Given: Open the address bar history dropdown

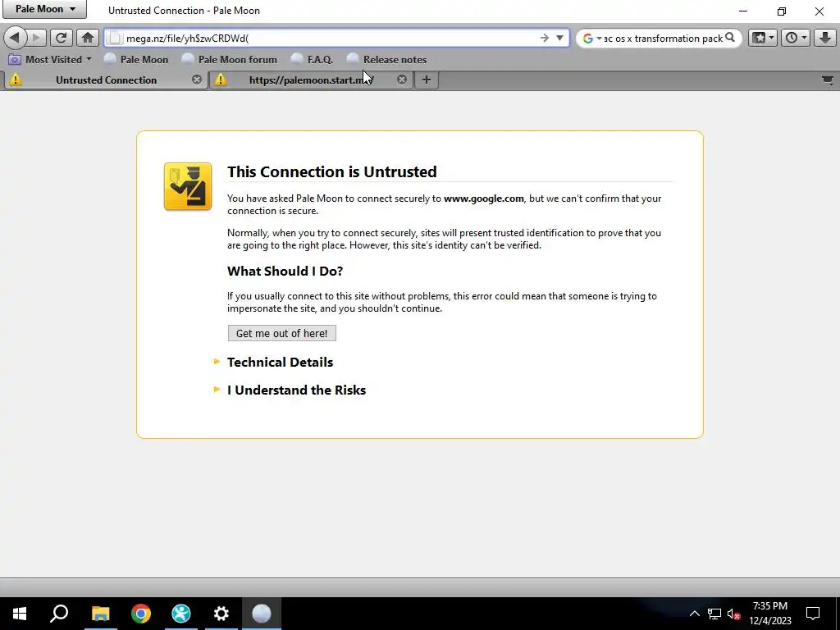Looking at the screenshot, I should pos(559,38).
